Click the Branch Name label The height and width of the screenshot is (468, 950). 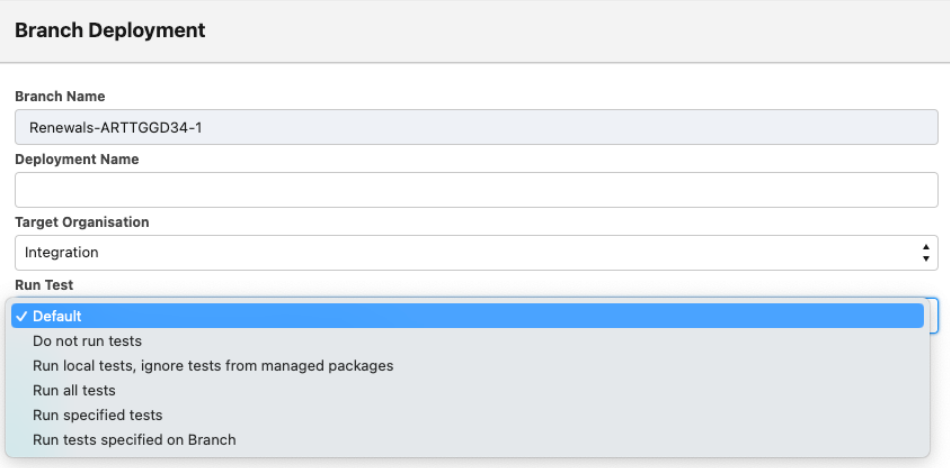60,97
